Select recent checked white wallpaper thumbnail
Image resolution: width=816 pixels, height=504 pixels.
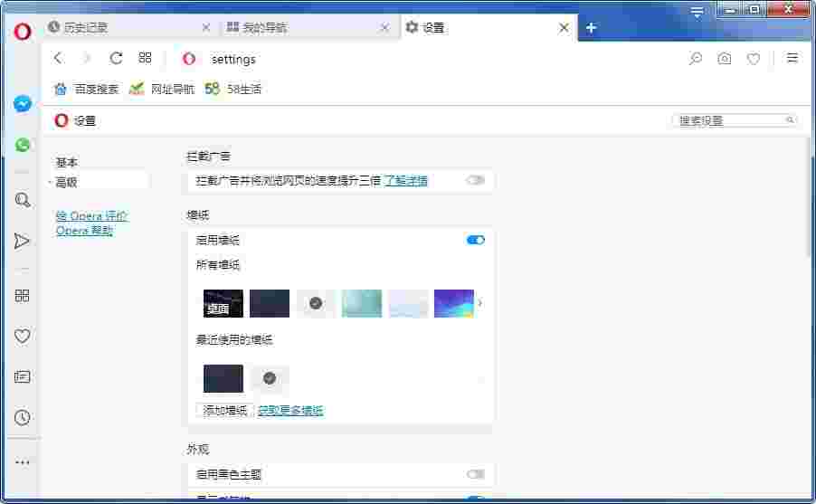(x=269, y=378)
